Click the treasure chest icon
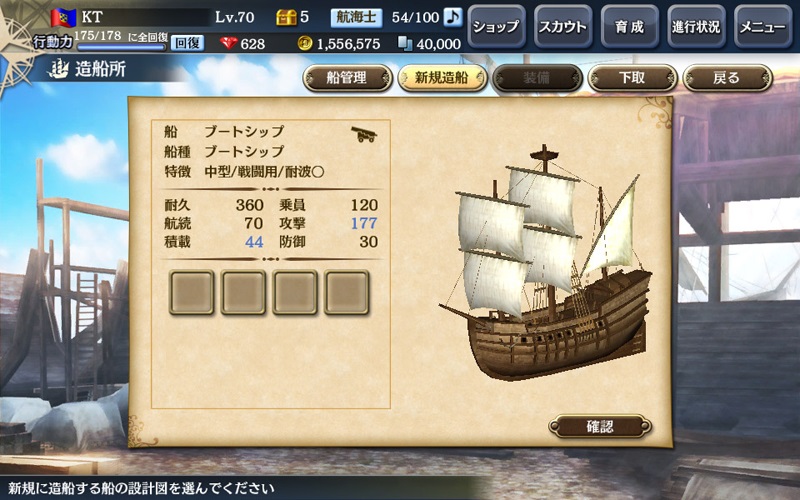 coord(286,17)
